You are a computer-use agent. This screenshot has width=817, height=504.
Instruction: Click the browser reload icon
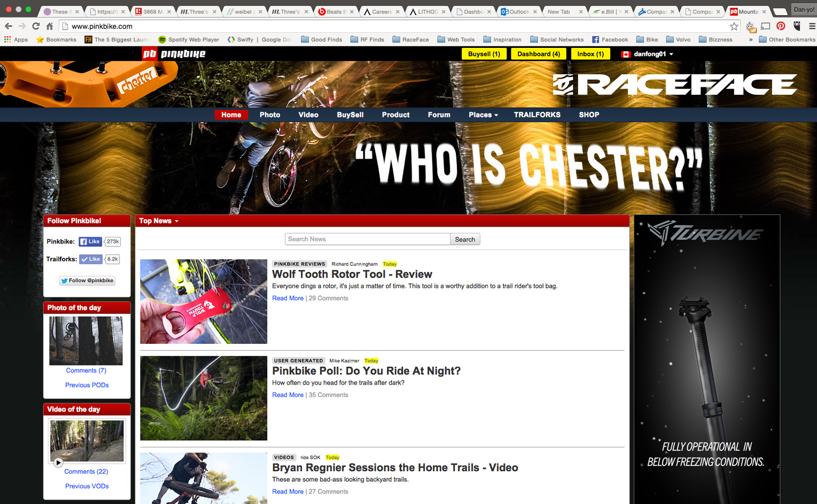pos(36,26)
